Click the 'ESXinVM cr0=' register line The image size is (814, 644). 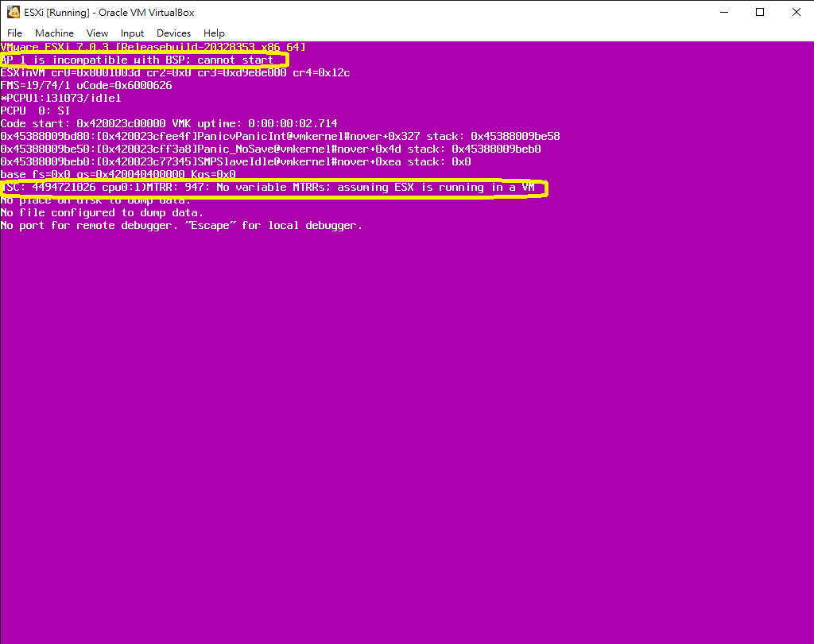176,72
